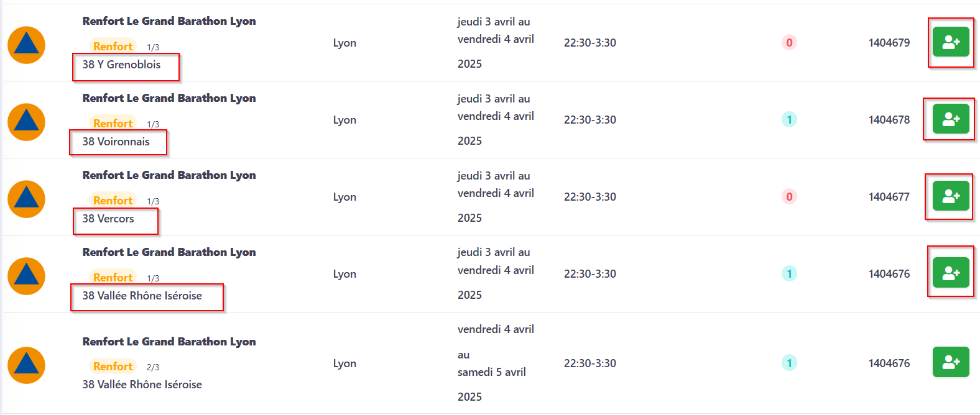Select the shift number 1404677
Viewport: 980px width, 415px height.
[889, 197]
